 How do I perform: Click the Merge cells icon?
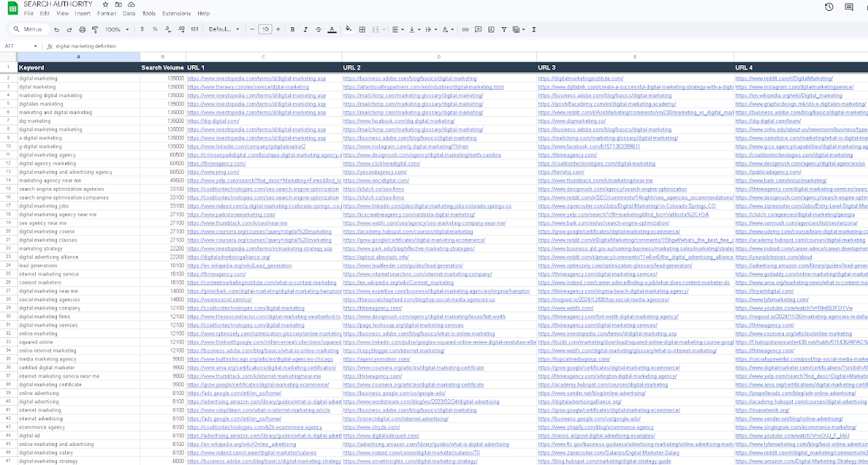coord(376,29)
